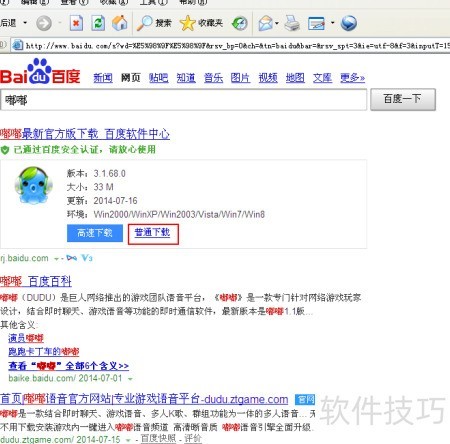
Task: Click the Print printer icon
Action: click(292, 23)
